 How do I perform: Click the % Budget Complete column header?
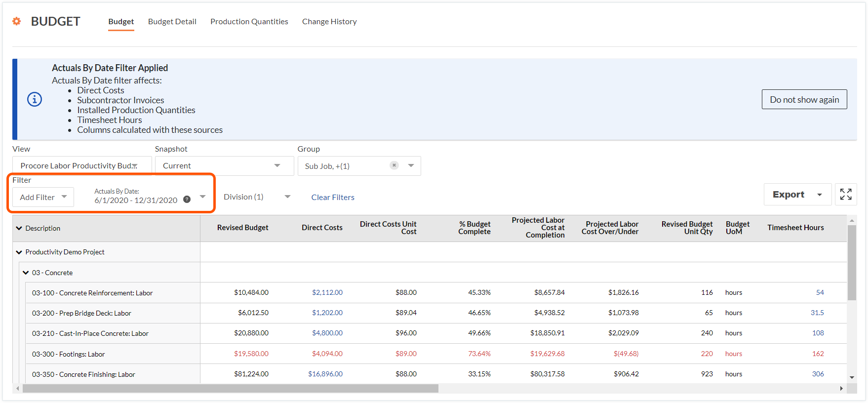(x=474, y=228)
